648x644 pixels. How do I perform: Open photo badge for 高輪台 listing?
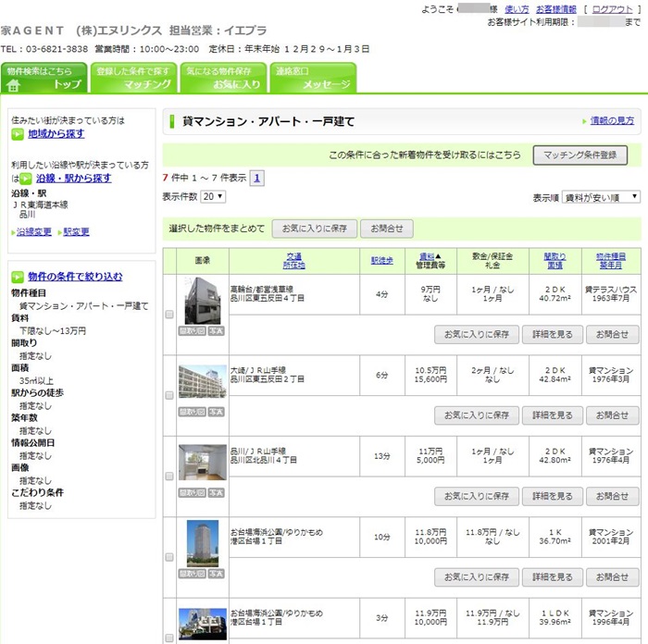pos(216,330)
